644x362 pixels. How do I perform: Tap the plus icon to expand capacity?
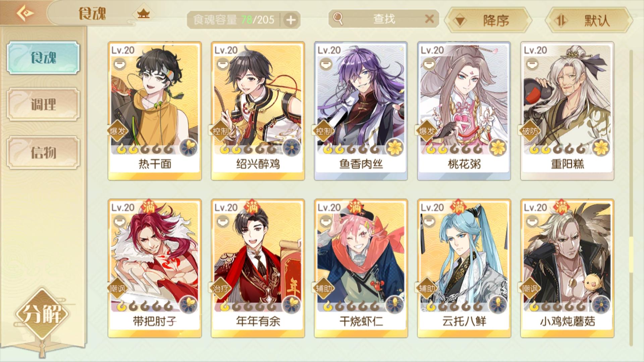tap(290, 20)
